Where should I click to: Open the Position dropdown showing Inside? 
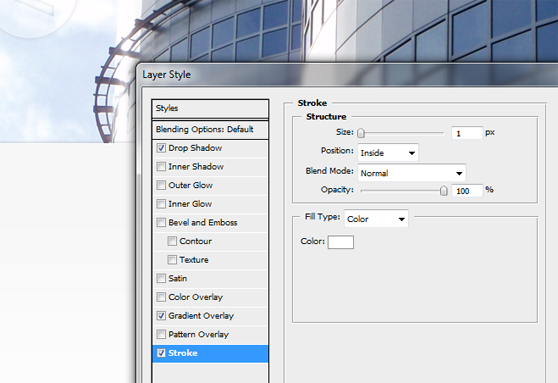tap(388, 153)
